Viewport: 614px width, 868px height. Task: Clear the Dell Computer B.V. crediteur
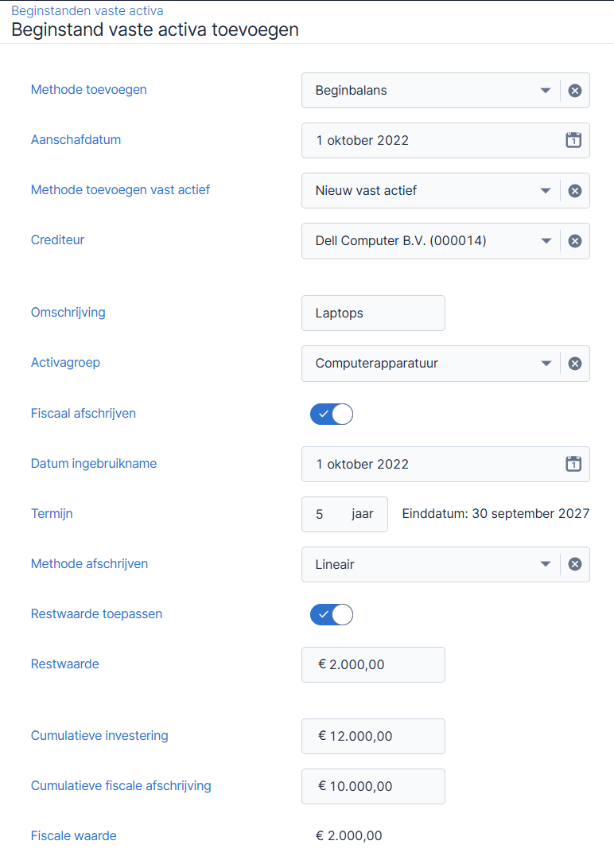[575, 241]
